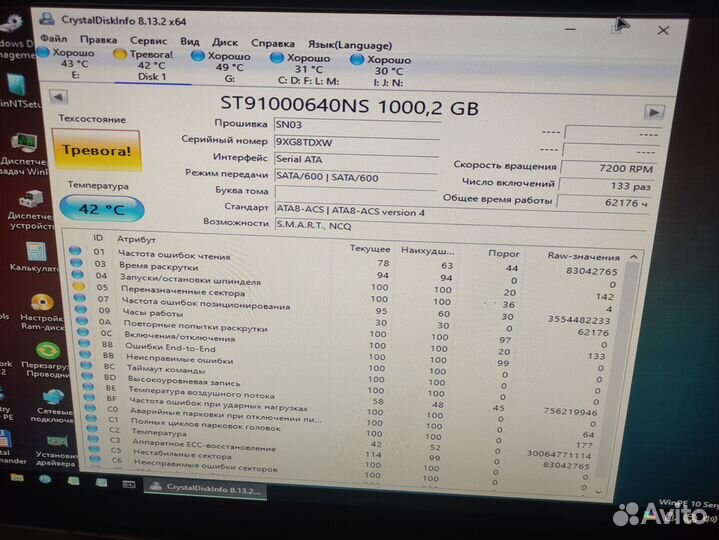Click status dot for Таймаут команды

[86, 365]
